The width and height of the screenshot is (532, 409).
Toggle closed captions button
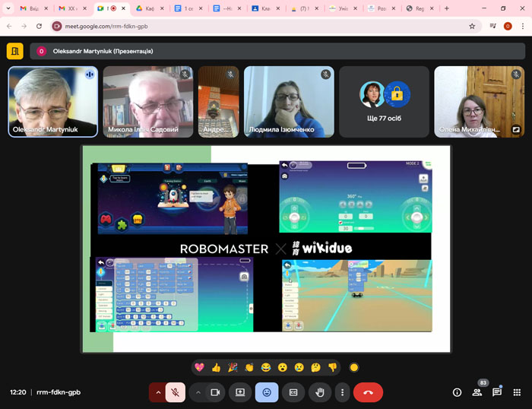(x=293, y=392)
